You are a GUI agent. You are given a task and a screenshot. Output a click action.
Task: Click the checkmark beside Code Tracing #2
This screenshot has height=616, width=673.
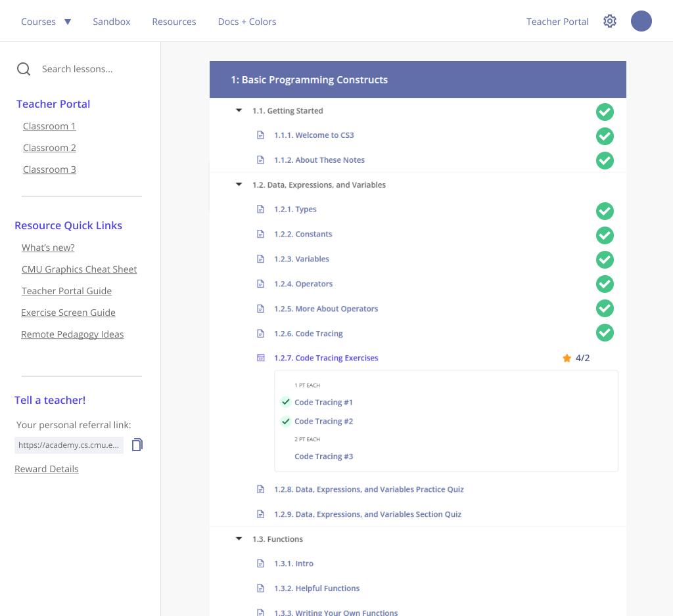[x=286, y=421]
